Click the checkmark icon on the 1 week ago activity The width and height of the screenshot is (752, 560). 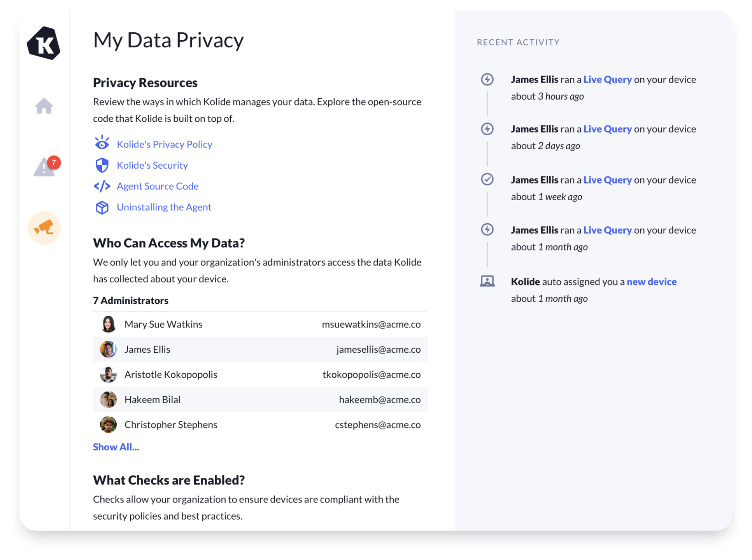[x=487, y=179]
